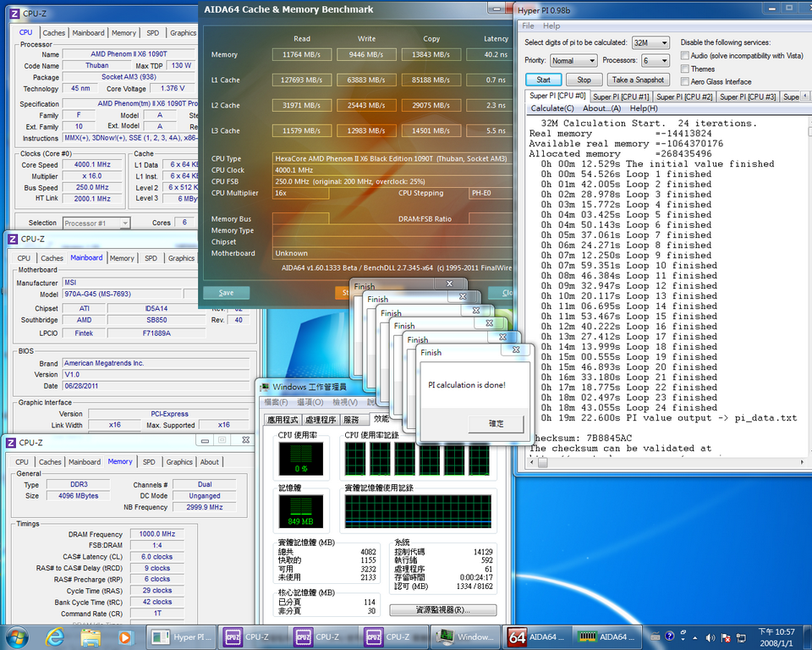This screenshot has height=650, width=812.
Task: Open the taskbar clock showing 10:57
Action: 776,637
